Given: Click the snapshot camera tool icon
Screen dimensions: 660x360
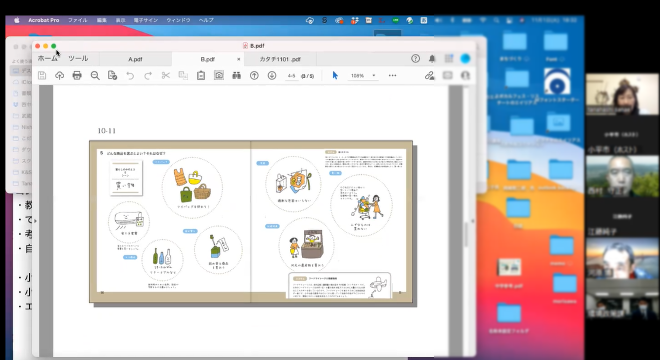Looking at the screenshot, I should [219, 75].
